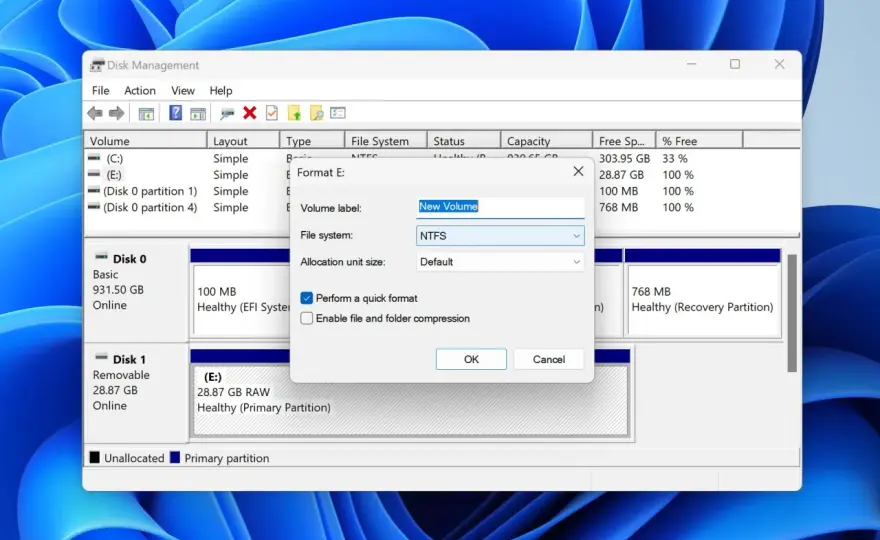The width and height of the screenshot is (880, 540).
Task: Click the blue Primary partition legend swatch
Action: pyautogui.click(x=175, y=457)
